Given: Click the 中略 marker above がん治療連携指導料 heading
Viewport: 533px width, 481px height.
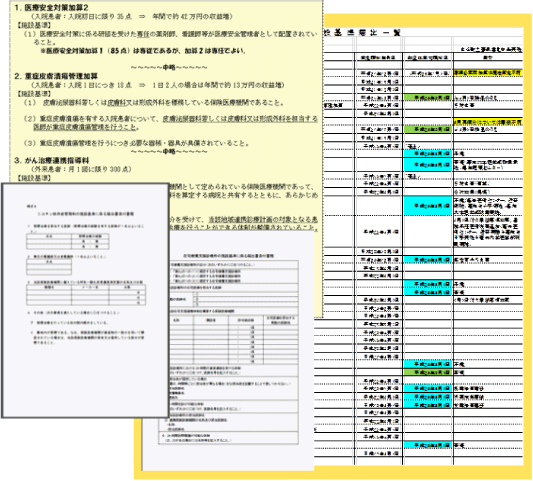Looking at the screenshot, I should pyautogui.click(x=169, y=151).
